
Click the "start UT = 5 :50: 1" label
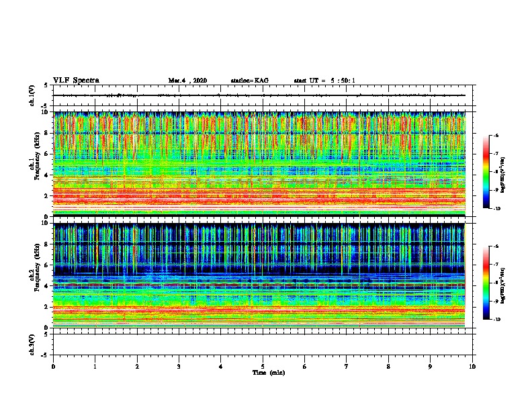click(324, 81)
